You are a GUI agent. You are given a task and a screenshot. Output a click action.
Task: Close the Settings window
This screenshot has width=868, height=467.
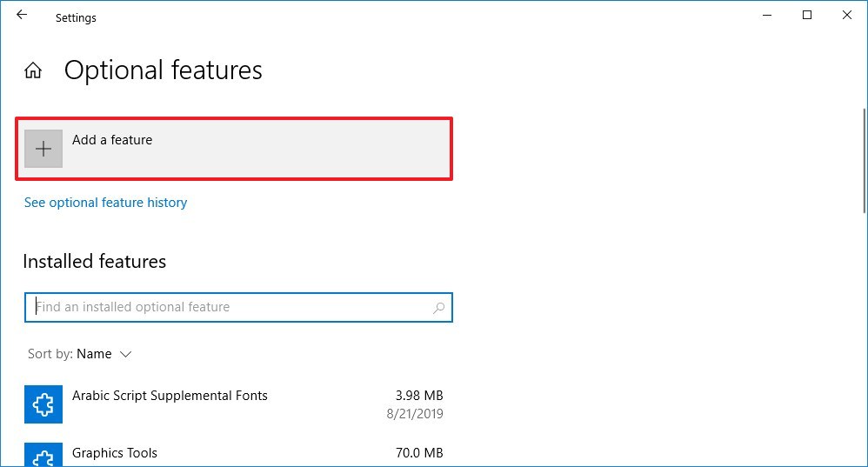(x=847, y=15)
